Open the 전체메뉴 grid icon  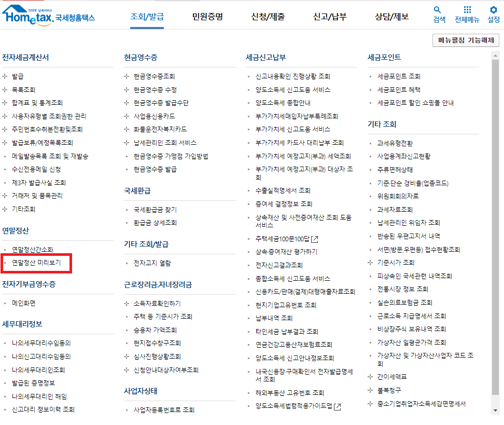(x=466, y=10)
